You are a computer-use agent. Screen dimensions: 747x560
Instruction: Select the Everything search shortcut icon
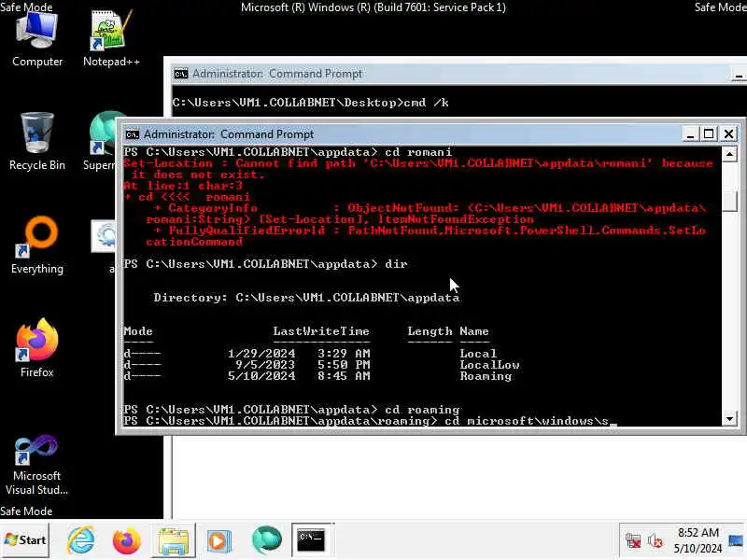(37, 245)
